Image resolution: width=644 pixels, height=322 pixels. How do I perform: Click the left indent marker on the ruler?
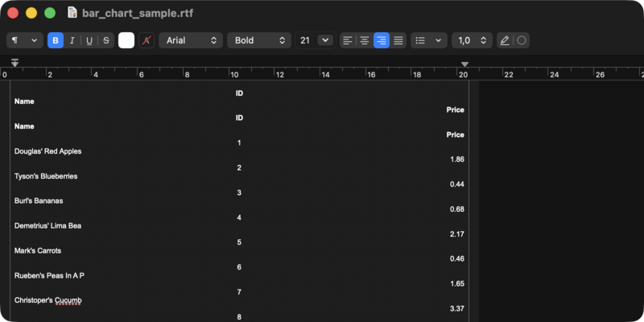point(14,63)
